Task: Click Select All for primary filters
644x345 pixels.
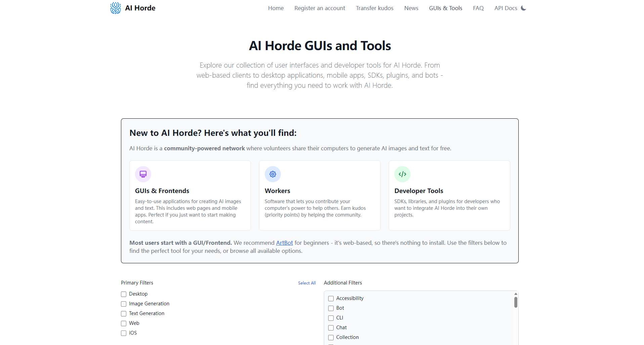Action: point(307,283)
